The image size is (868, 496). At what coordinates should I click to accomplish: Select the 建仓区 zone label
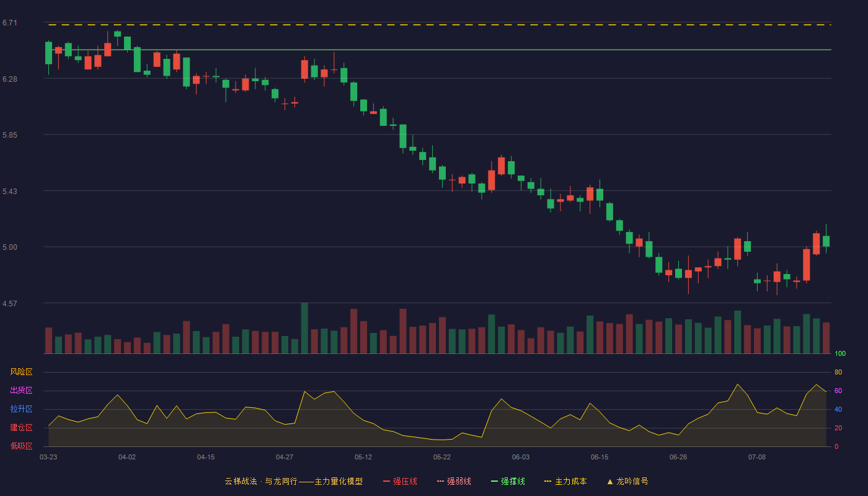point(21,428)
